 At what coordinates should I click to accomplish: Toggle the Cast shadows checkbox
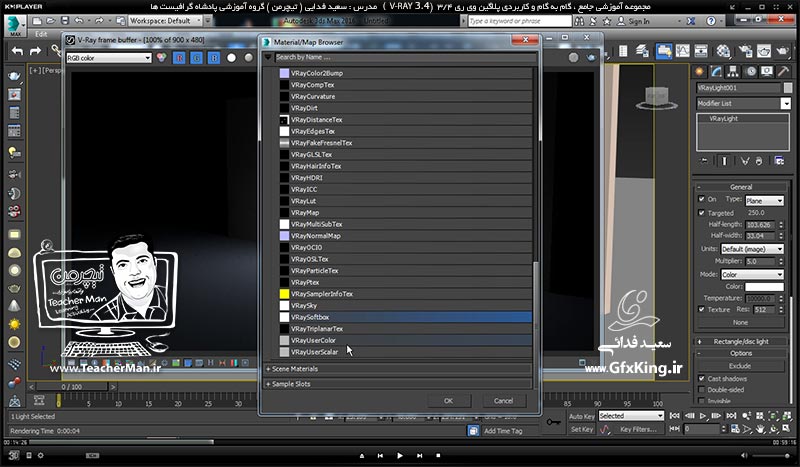(702, 379)
